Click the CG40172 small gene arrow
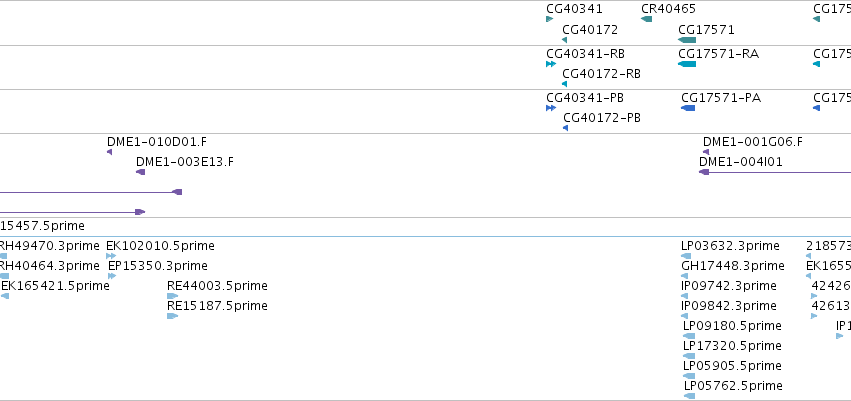 [564, 40]
